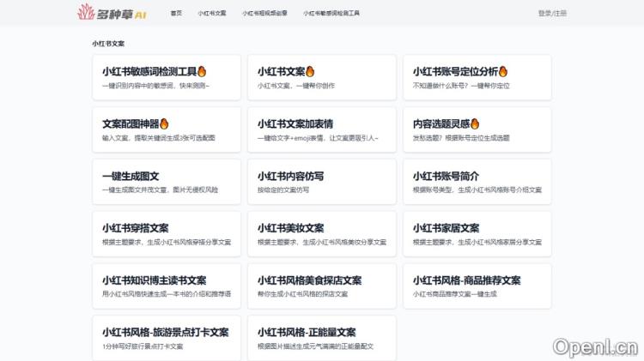The image size is (644, 361).
Task: Click the fire icon next to 文案配图神器
Action: 164,123
